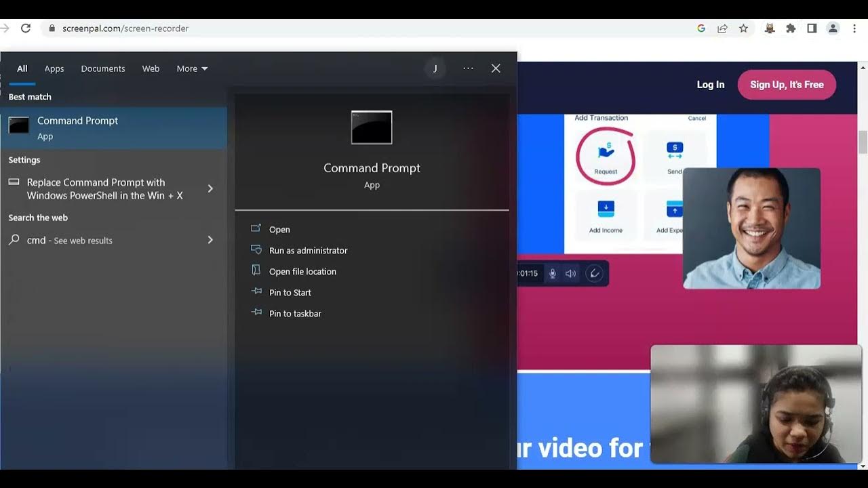Open the search panel options ellipsis
The height and width of the screenshot is (488, 868).
coord(468,68)
